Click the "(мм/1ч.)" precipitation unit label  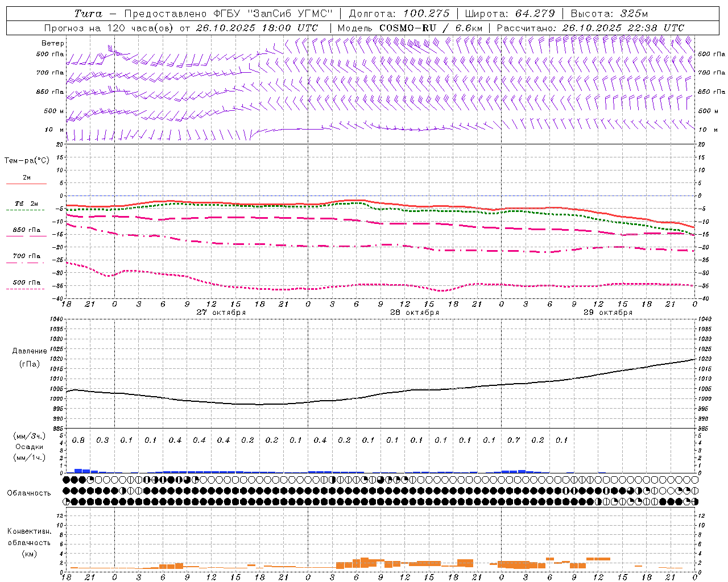[x=30, y=458]
